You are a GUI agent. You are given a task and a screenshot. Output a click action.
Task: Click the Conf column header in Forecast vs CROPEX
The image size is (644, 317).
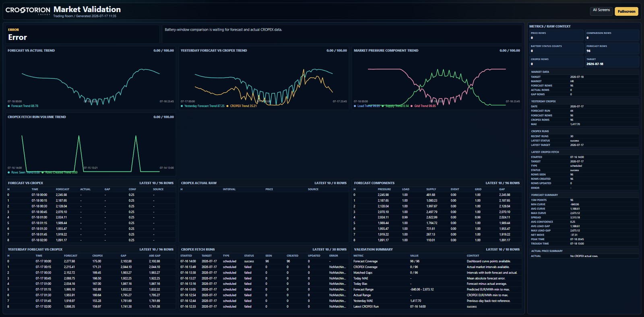(132, 189)
